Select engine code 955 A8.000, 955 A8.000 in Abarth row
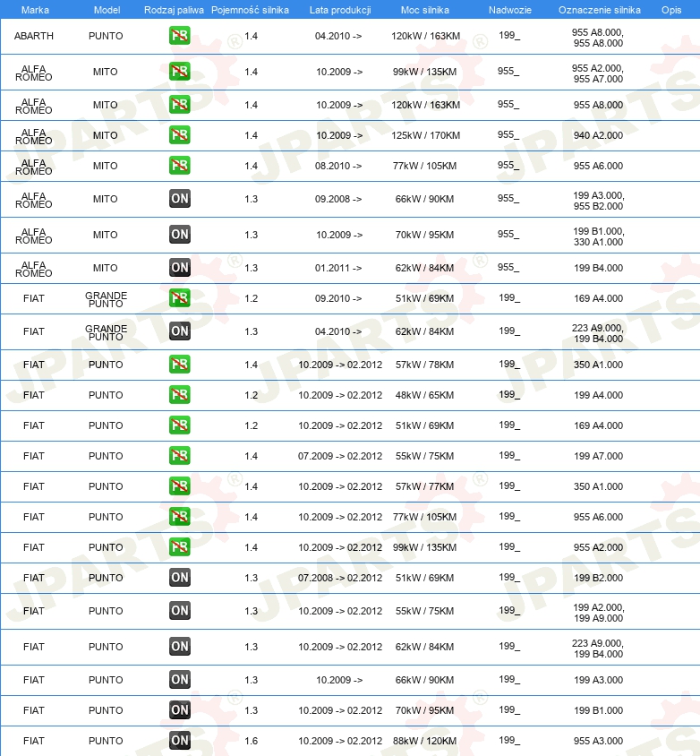This screenshot has width=700, height=756. click(598, 38)
